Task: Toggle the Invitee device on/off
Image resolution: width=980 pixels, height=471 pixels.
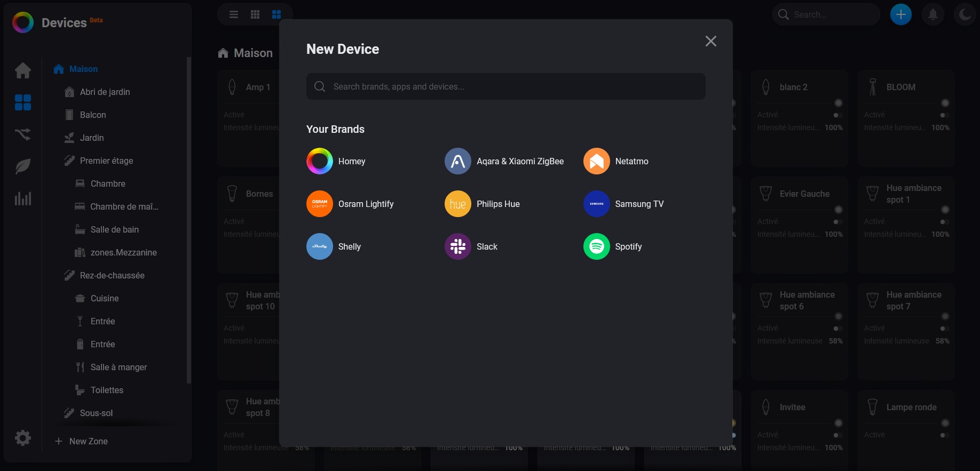Action: point(837,435)
